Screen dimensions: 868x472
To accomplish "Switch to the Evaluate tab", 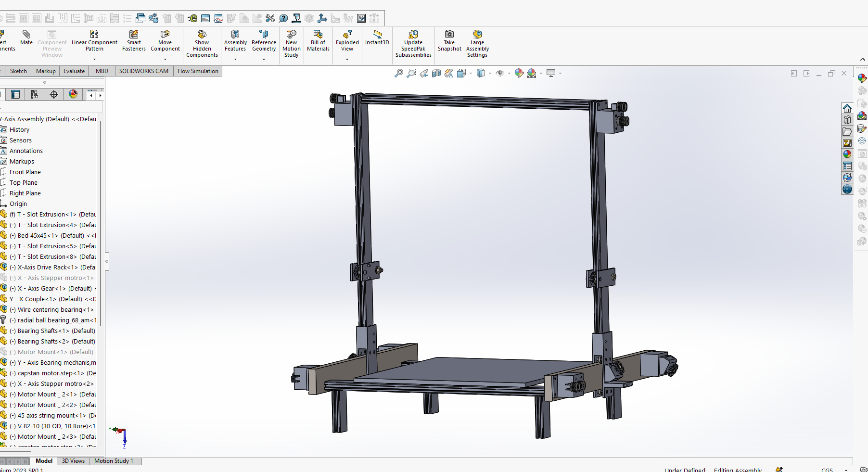I will coord(74,71).
